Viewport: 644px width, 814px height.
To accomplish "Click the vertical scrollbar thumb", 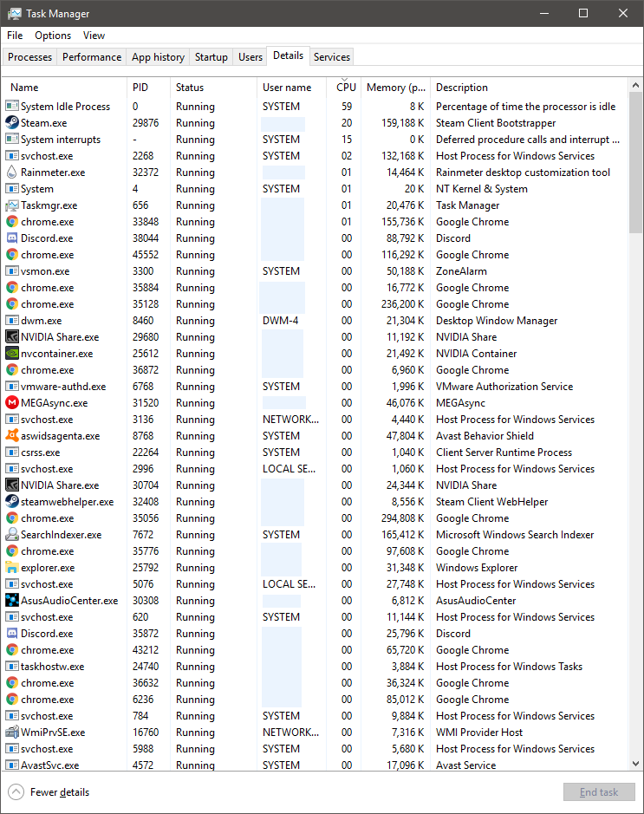I will tap(635, 163).
